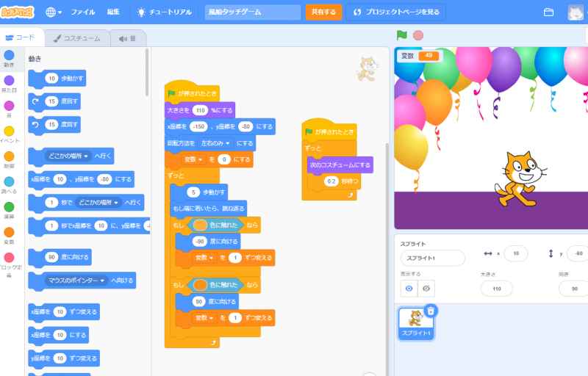Open the language globe menu

(53, 12)
